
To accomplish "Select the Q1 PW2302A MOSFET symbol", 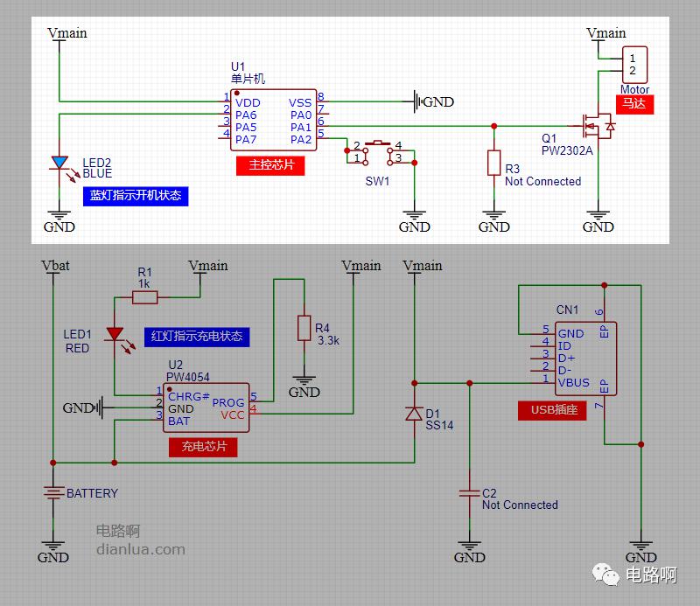I will coord(598,127).
